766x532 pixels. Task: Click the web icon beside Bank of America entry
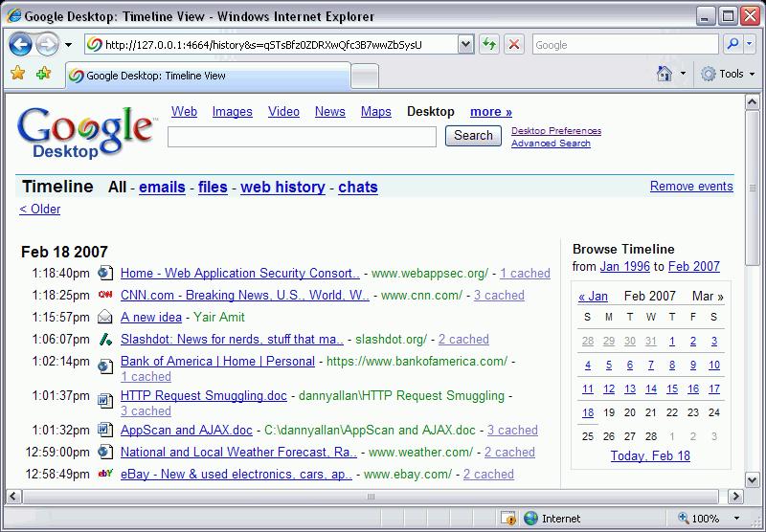105,366
